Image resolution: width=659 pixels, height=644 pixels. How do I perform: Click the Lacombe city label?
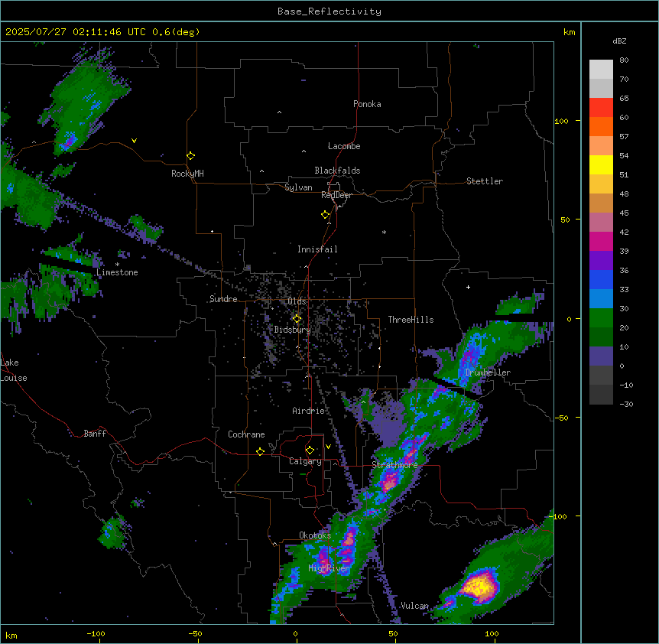click(x=344, y=146)
